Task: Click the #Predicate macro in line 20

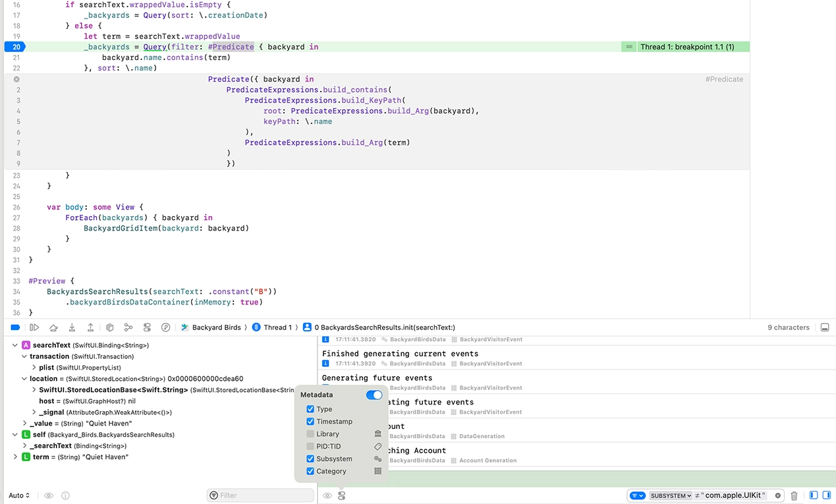Action: coord(231,47)
